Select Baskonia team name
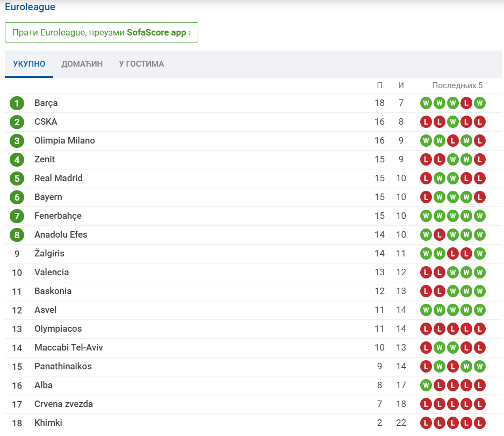 point(53,291)
